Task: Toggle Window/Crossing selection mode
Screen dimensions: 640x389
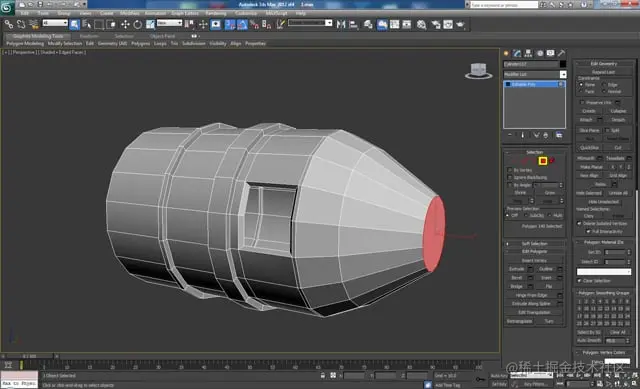Action: click(x=111, y=24)
